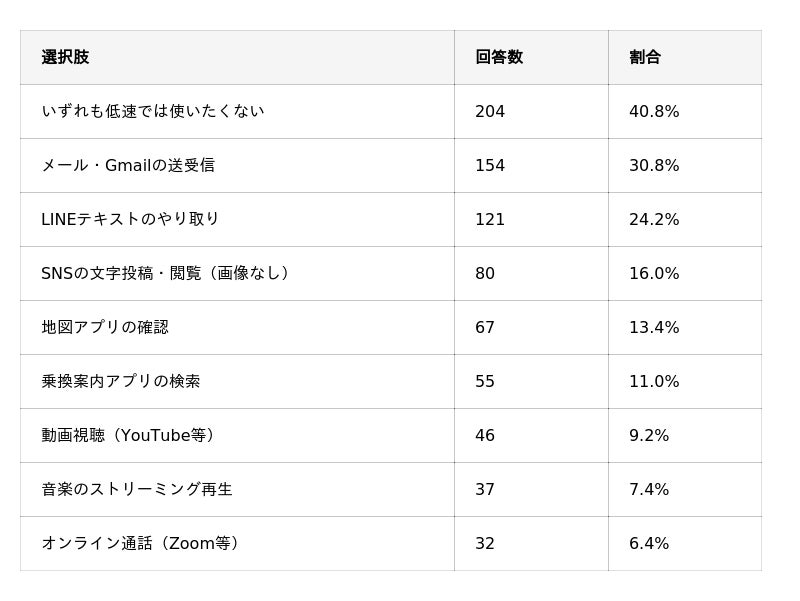Select the 40.8% percentage cell

point(654,111)
